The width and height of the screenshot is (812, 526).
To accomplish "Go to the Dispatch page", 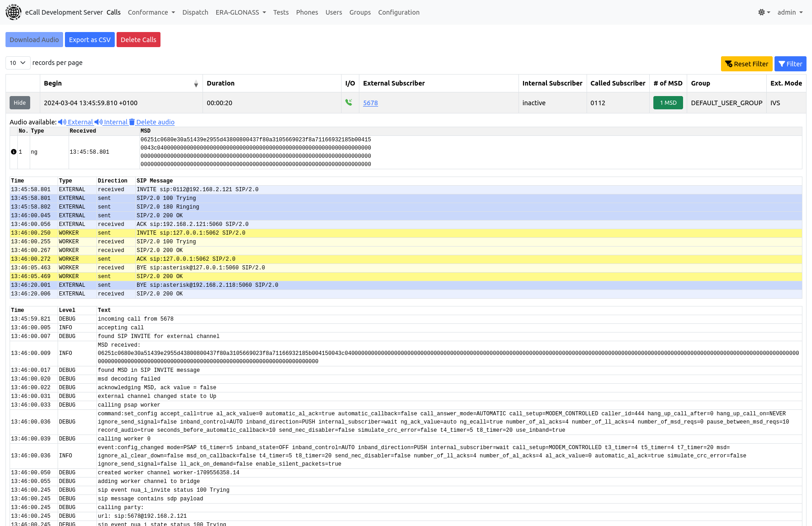I will (x=195, y=12).
